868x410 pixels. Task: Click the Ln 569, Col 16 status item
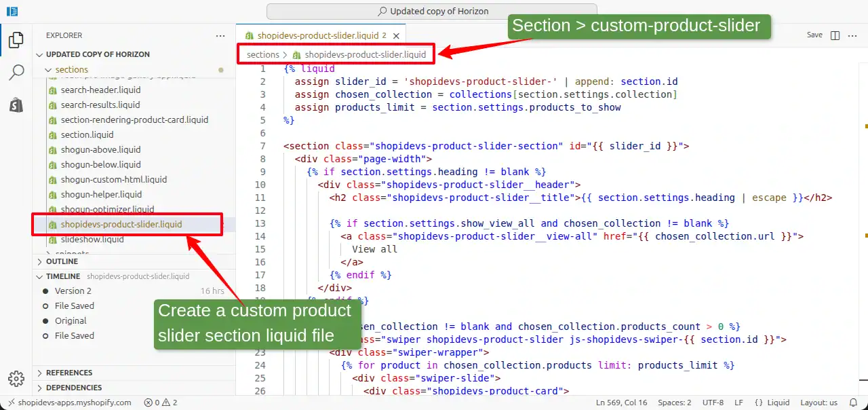click(621, 403)
